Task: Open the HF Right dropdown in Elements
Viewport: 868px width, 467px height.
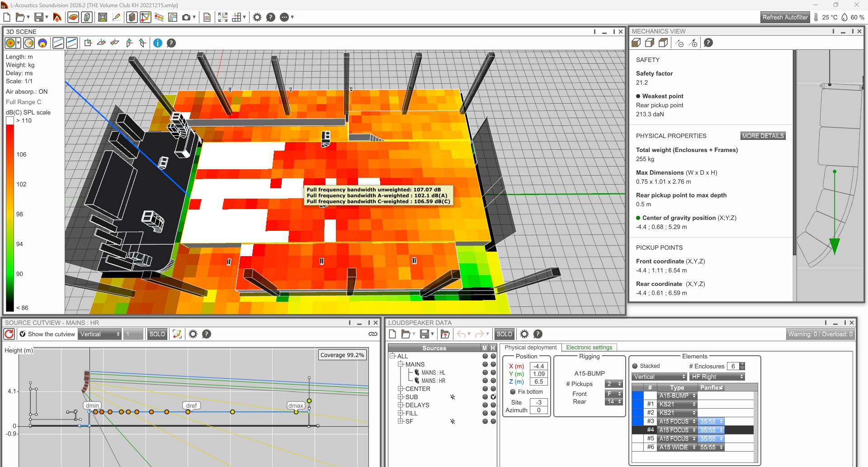Action: [x=717, y=376]
